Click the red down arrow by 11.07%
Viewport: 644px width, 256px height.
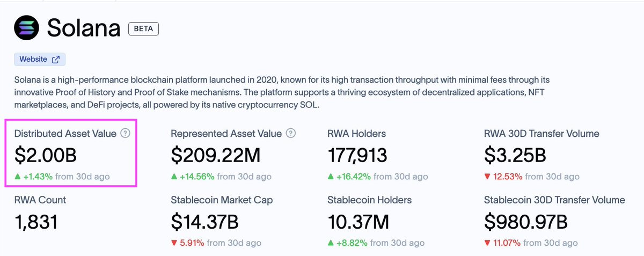[487, 243]
